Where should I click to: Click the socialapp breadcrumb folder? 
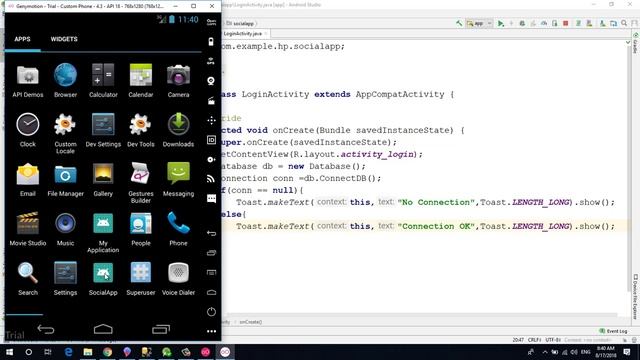[x=240, y=23]
